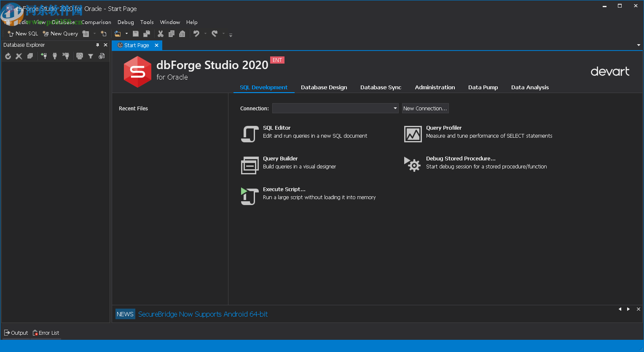Image resolution: width=644 pixels, height=352 pixels.
Task: Expand the Redo history dropdown arrow
Action: point(223,34)
